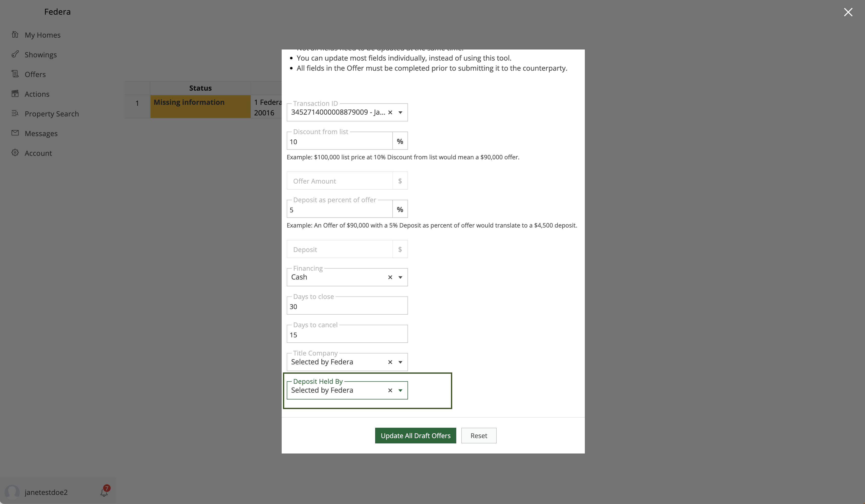
Task: Click the Deposit dollar field
Action: pos(340,249)
